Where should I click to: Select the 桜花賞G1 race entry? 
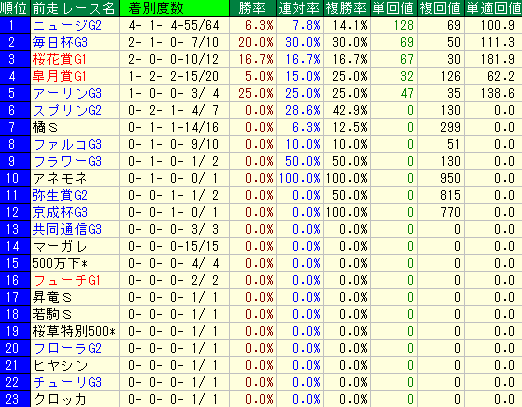click(x=59, y=59)
